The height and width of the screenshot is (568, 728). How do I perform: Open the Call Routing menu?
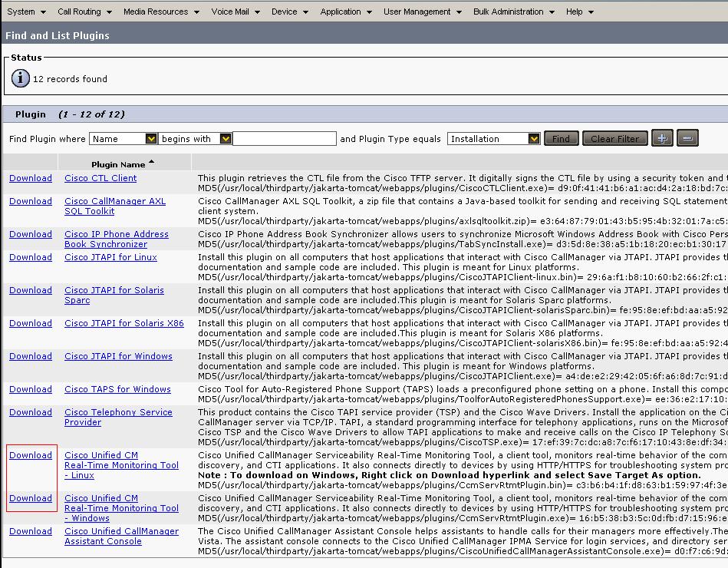pos(84,12)
